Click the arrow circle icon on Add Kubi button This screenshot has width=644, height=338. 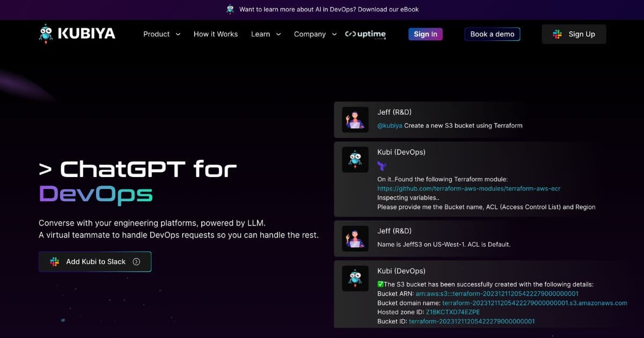point(136,262)
